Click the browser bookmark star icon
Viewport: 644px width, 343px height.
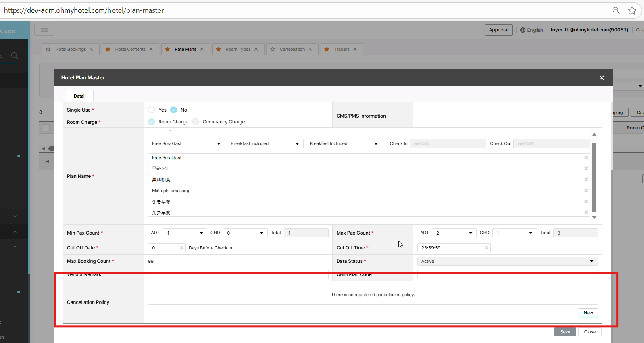coord(632,10)
